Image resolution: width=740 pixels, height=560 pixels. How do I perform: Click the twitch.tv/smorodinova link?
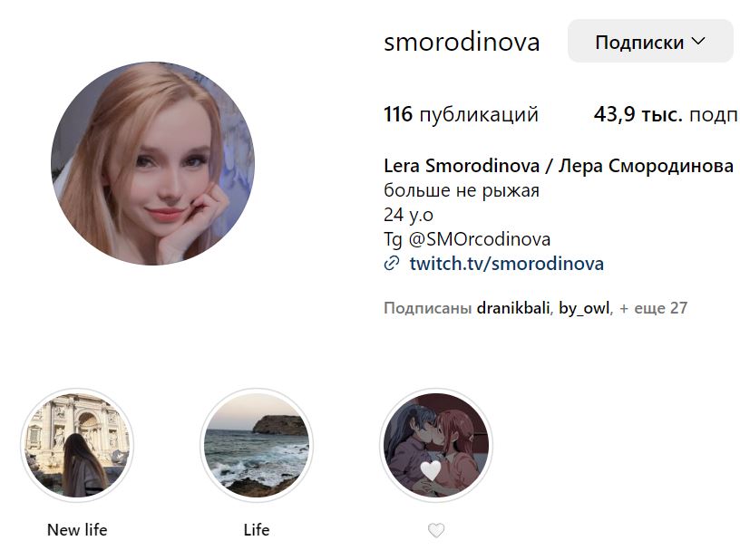point(506,263)
